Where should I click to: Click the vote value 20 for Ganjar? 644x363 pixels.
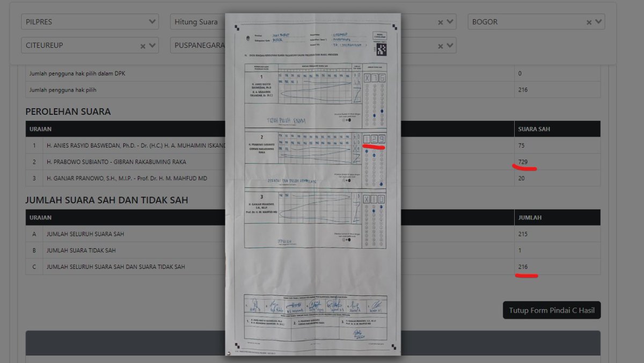pyautogui.click(x=522, y=178)
